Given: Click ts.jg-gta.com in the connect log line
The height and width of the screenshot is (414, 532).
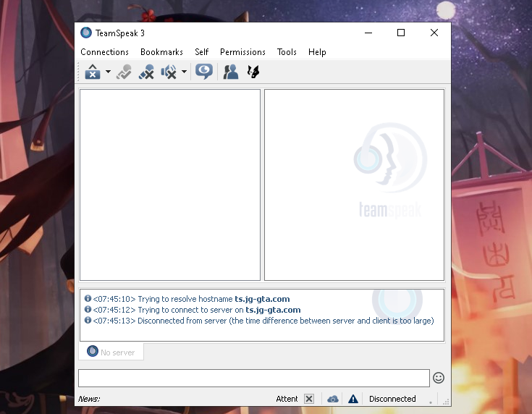Looking at the screenshot, I should pyautogui.click(x=273, y=310).
